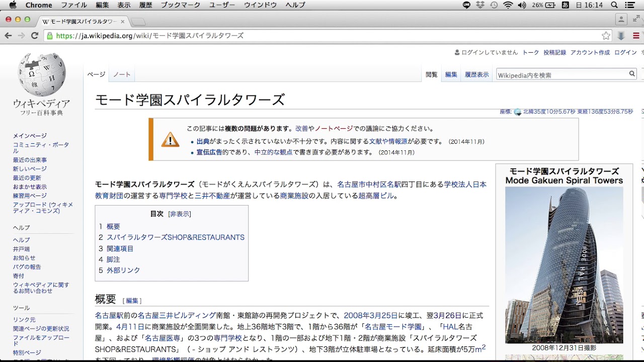Screen dimensions: 644x362
Task: Click the ログイン link
Action: 625,52
